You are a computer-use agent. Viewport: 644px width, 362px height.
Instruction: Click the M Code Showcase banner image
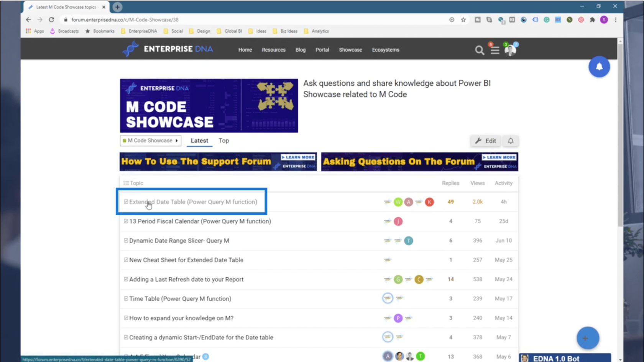coord(209,106)
